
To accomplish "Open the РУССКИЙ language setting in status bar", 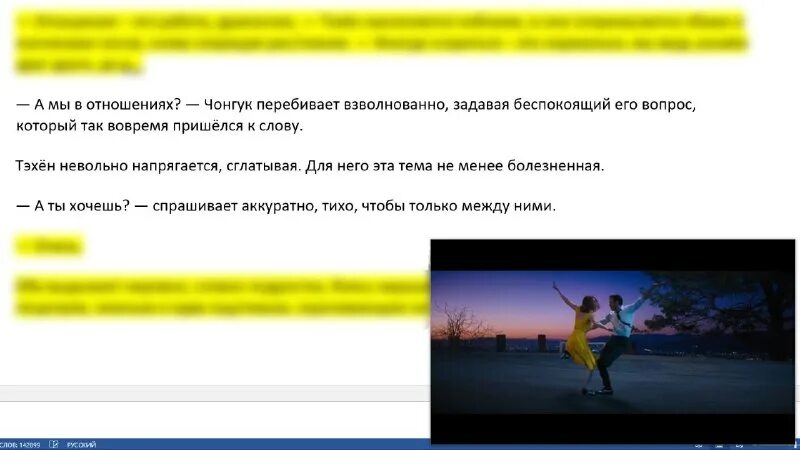I will pos(81,445).
